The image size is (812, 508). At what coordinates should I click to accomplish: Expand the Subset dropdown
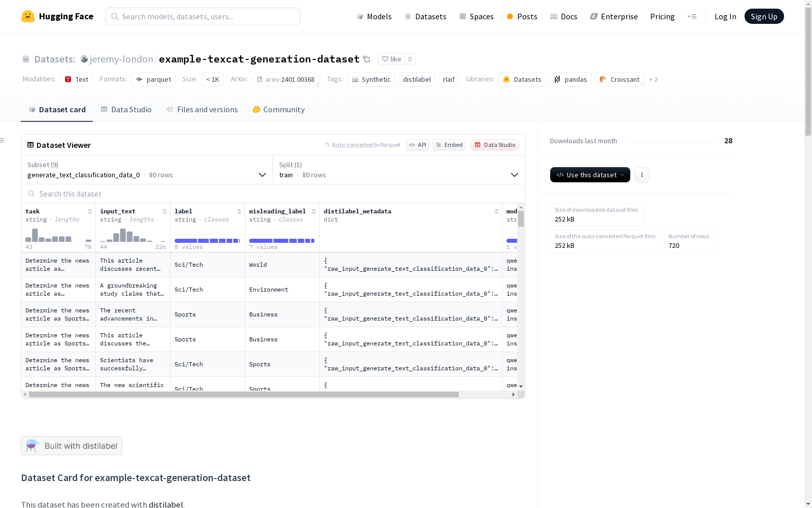(x=147, y=170)
